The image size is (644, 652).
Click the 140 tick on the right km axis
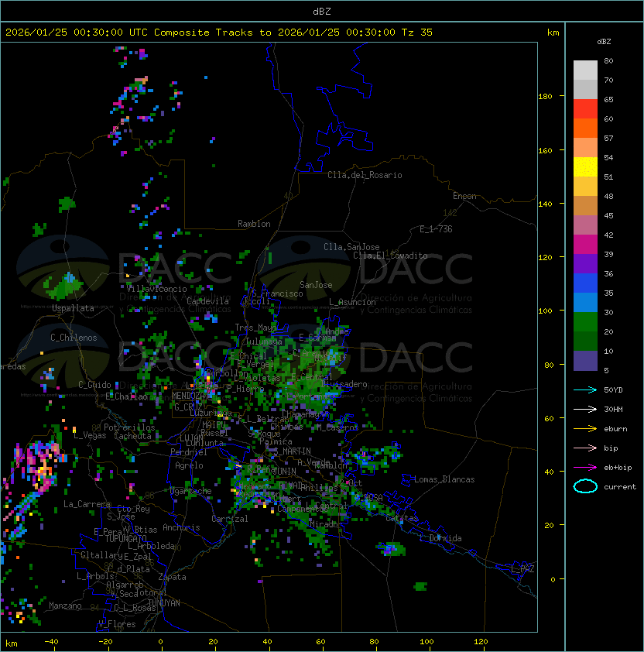coord(545,204)
